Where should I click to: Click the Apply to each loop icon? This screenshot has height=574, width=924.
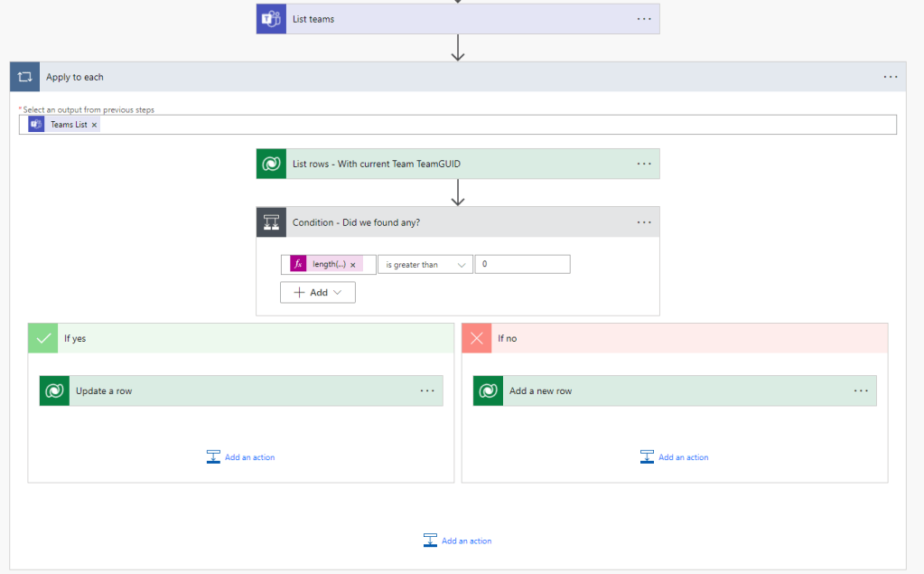coord(24,77)
